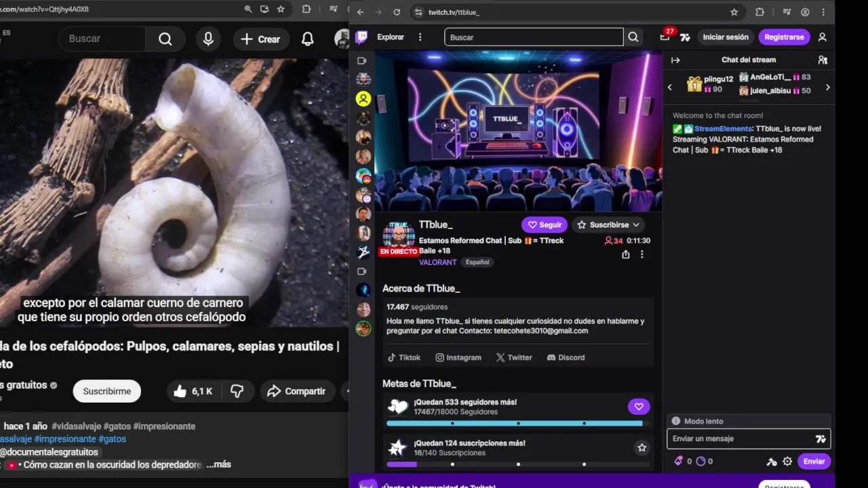Click the lower camera icon in Twitch sidebar
Viewport: 868px width, 488px height.
[362, 271]
